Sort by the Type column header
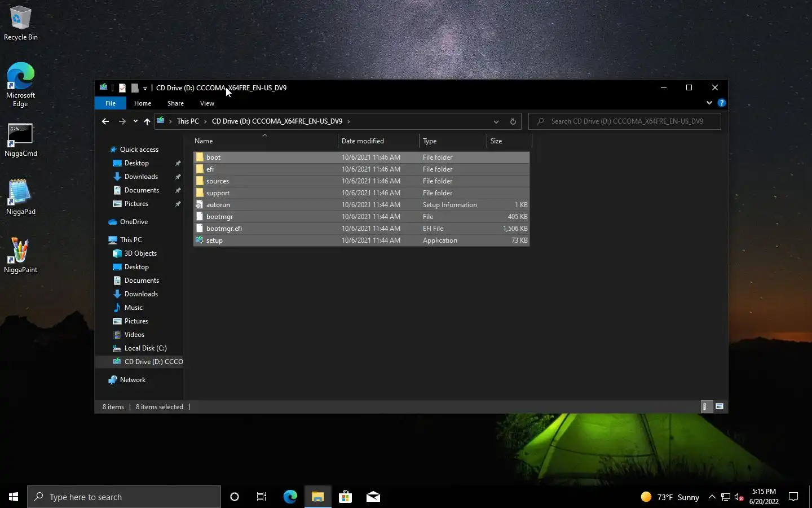The image size is (812, 508). tap(453, 141)
